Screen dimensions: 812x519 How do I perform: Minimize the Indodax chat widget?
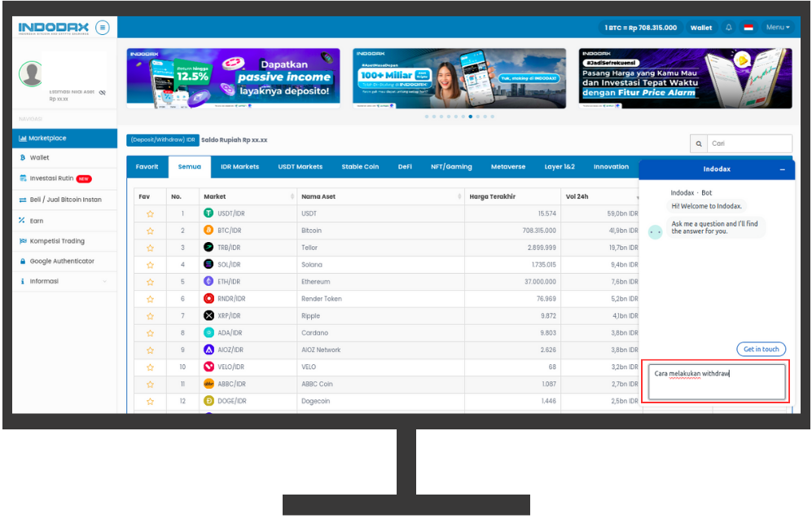click(783, 169)
